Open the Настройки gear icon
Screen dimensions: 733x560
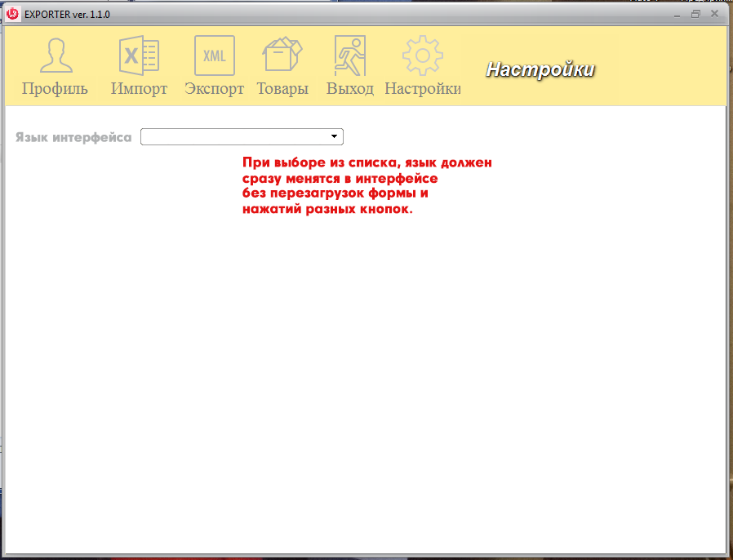pyautogui.click(x=423, y=56)
